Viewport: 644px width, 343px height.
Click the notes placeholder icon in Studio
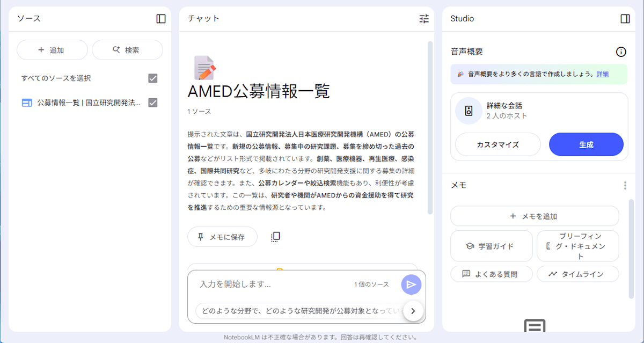(535, 325)
